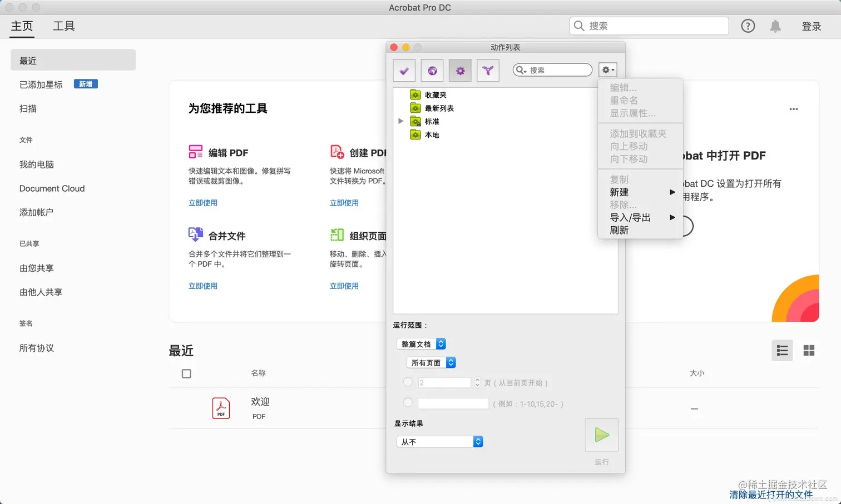This screenshot has width=841, height=504.
Task: Click 添加帐户 in the sidebar
Action: [37, 212]
